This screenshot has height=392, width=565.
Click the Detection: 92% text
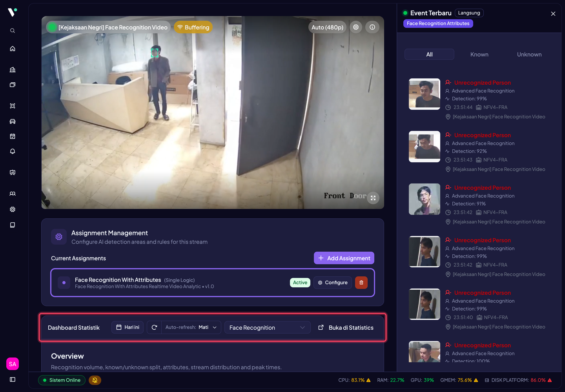point(469,151)
